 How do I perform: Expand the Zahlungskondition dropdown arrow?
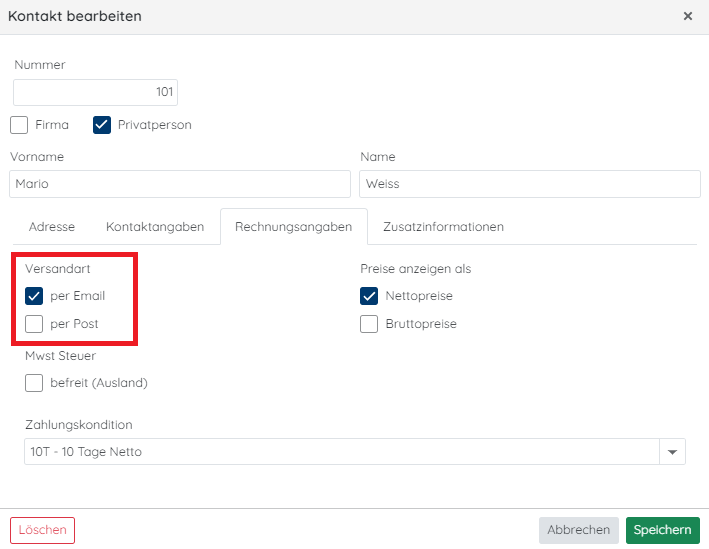672,452
